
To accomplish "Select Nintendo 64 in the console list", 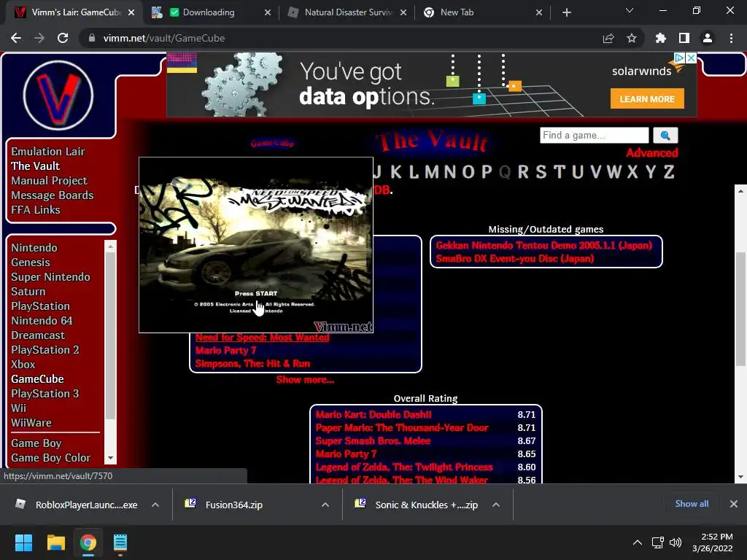I will (42, 321).
